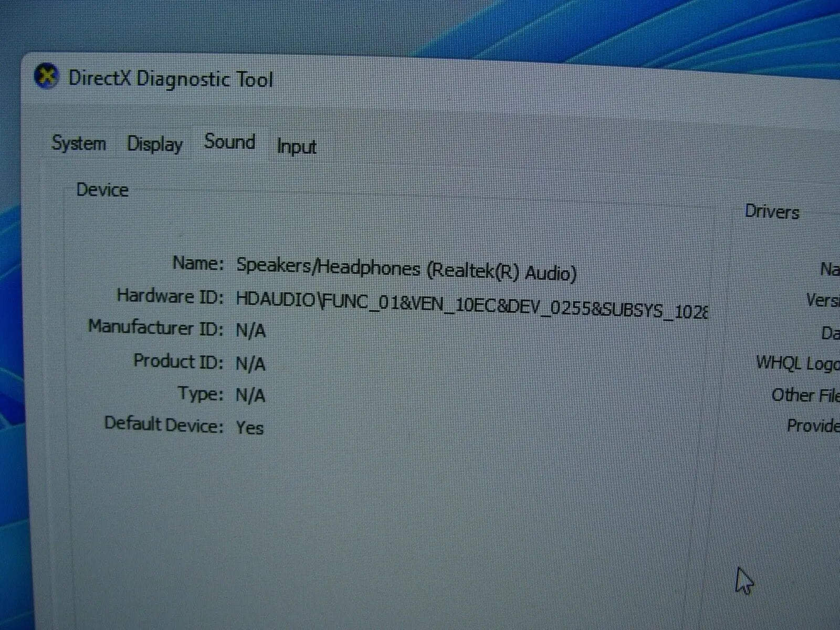This screenshot has height=630, width=840.
Task: Click the Manufacturer ID: label
Action: pos(155,327)
